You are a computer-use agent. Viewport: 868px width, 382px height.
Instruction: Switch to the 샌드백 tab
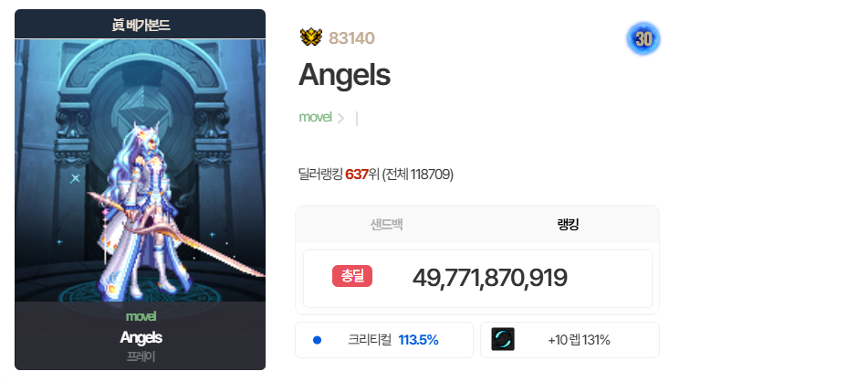386,224
